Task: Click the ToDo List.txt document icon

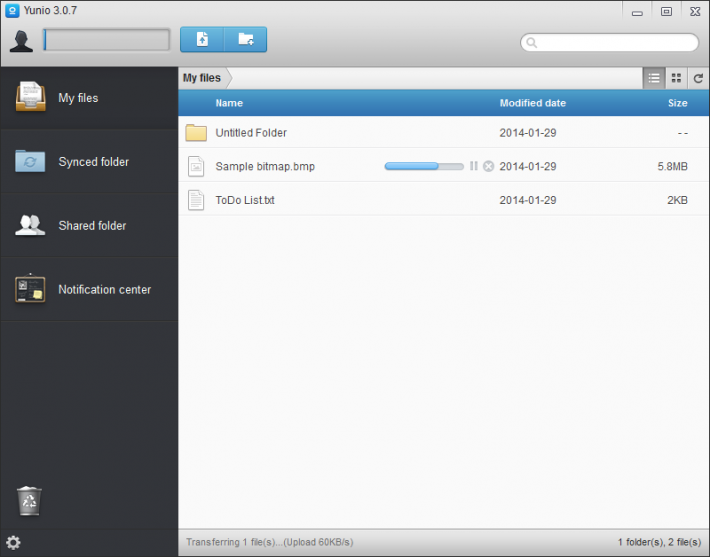Action: (196, 200)
